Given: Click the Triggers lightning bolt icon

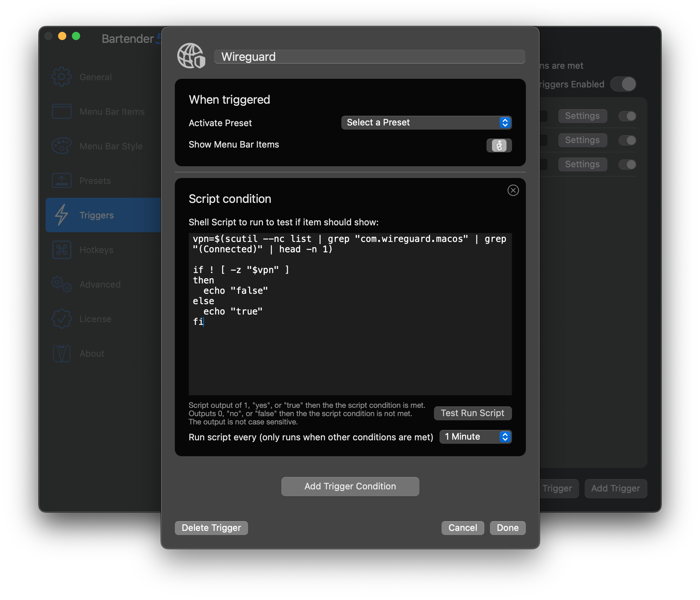Looking at the screenshot, I should pos(62,215).
